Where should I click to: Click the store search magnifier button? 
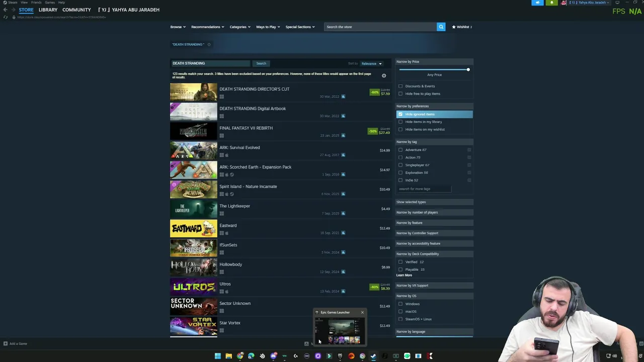point(441,27)
